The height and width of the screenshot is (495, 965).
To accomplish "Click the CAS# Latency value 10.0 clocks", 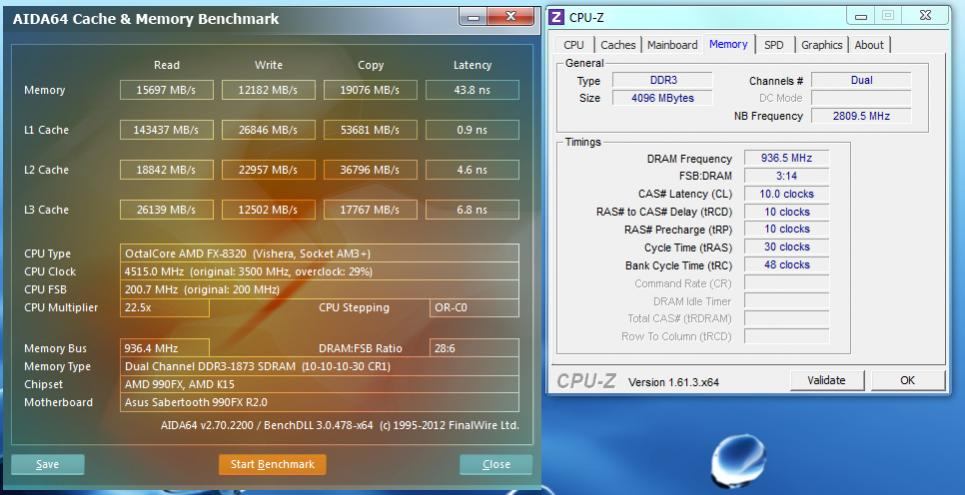I will pos(787,194).
